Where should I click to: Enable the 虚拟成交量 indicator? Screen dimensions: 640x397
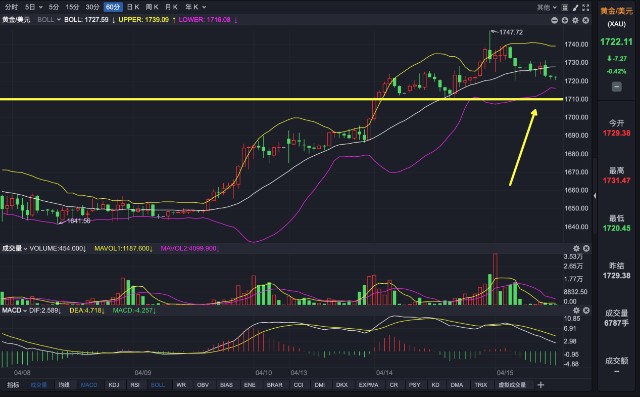point(513,385)
